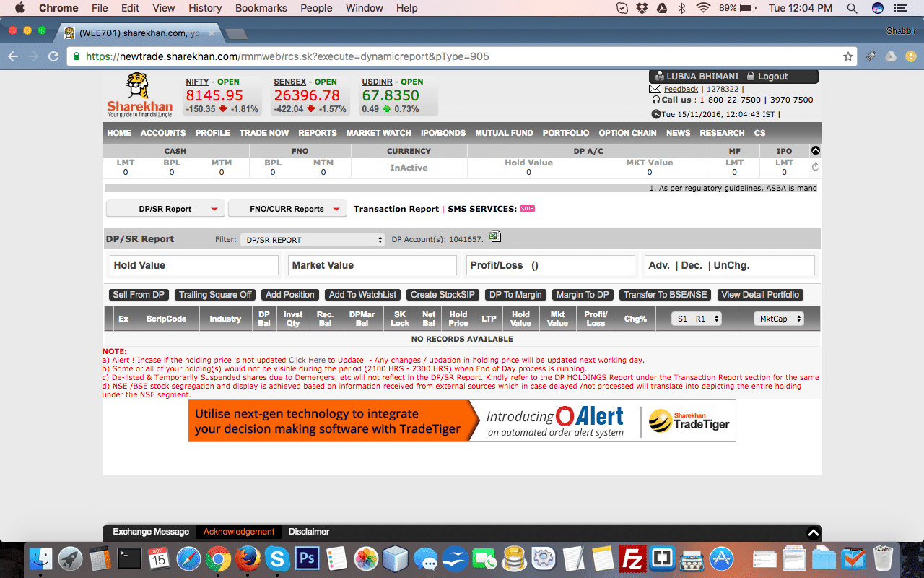Click the Chrome address bar URL
The image size is (924, 578).
tap(287, 56)
